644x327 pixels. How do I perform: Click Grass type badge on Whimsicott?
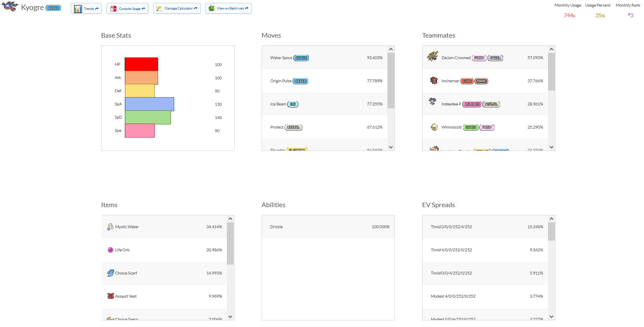tap(471, 127)
